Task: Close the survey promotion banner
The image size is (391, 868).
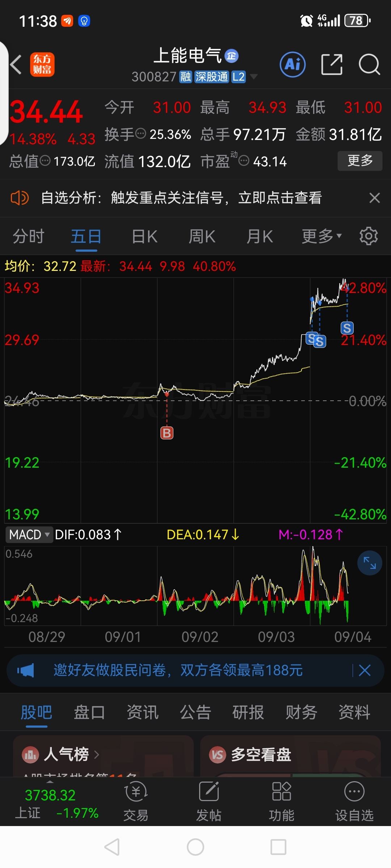Action: point(365,670)
